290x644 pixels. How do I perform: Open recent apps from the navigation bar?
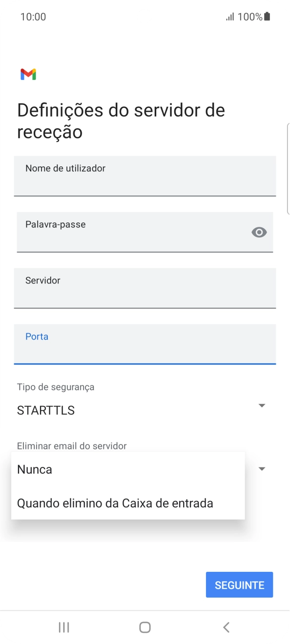[63, 627]
